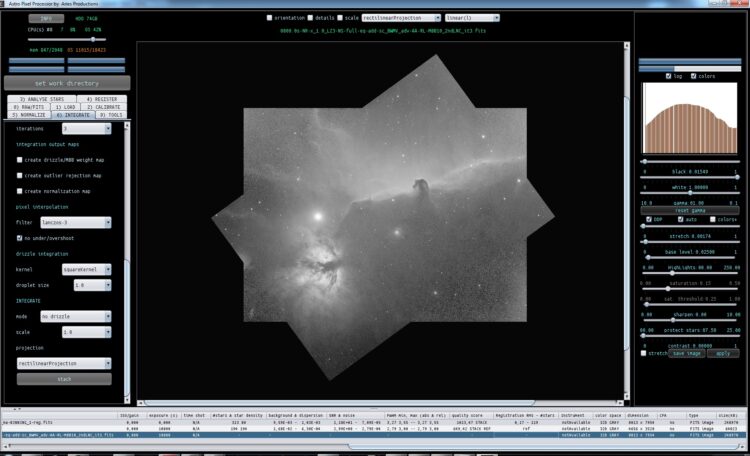
Task: Uncheck the no under/overshoot checkbox
Action: [20, 238]
